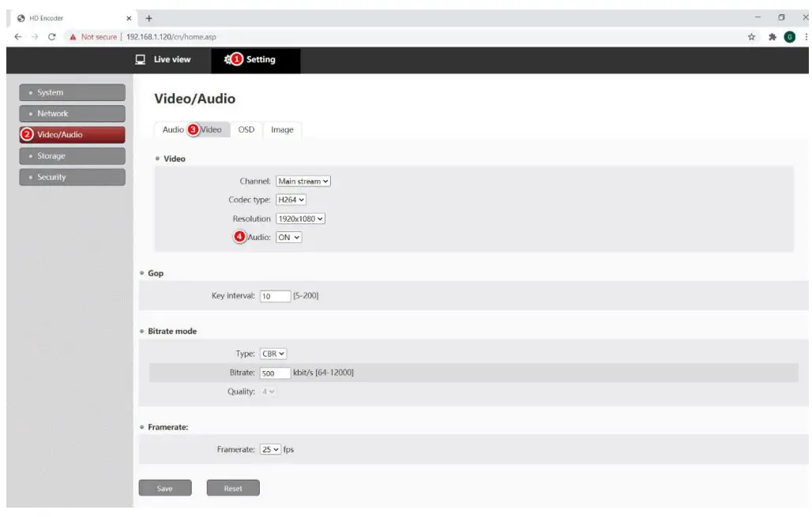Click the disabled Quality dropdown
Viewport: 812px width, 517px height.
pos(268,391)
